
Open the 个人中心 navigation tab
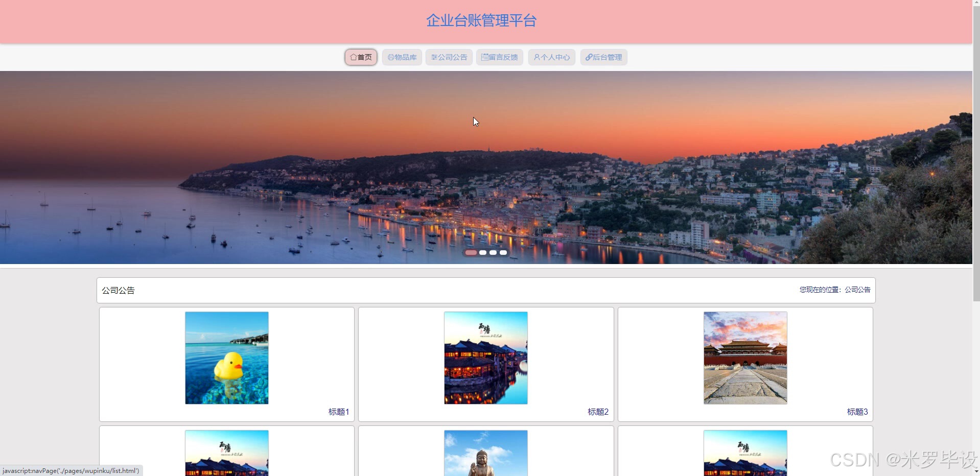pyautogui.click(x=552, y=57)
